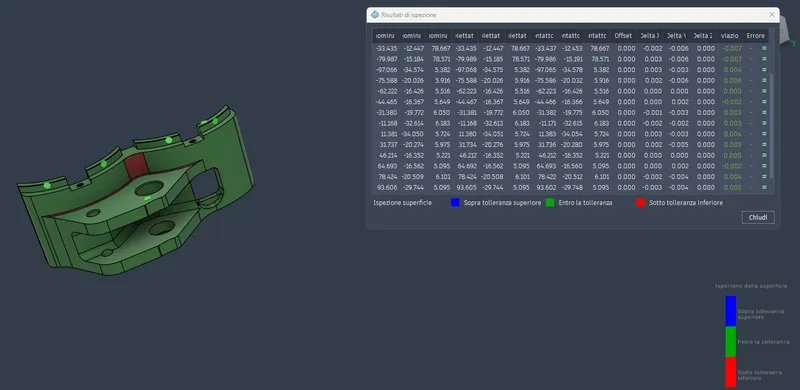Click cell value 31.734
The image size is (800, 390).
466,145
